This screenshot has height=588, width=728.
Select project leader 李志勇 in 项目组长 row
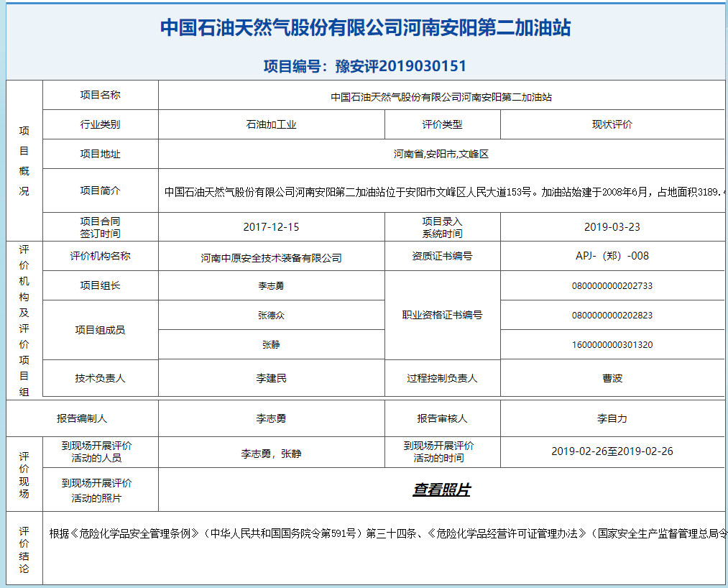click(x=271, y=285)
